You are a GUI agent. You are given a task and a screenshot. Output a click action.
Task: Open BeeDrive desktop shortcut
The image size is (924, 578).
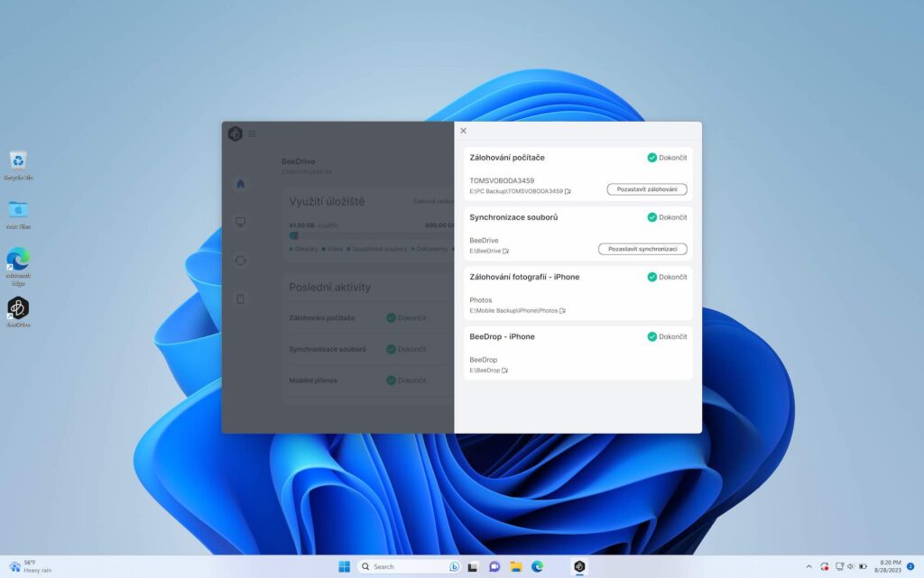[18, 312]
